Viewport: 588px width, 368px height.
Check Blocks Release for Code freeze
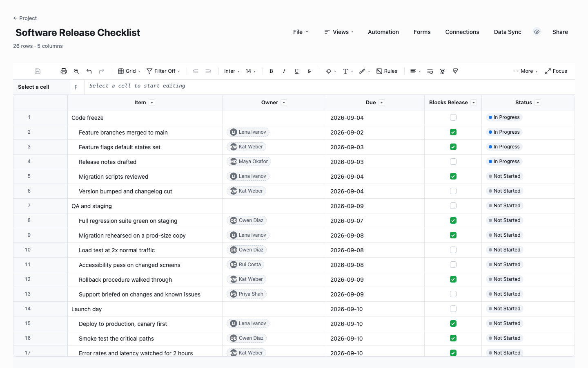pos(453,117)
